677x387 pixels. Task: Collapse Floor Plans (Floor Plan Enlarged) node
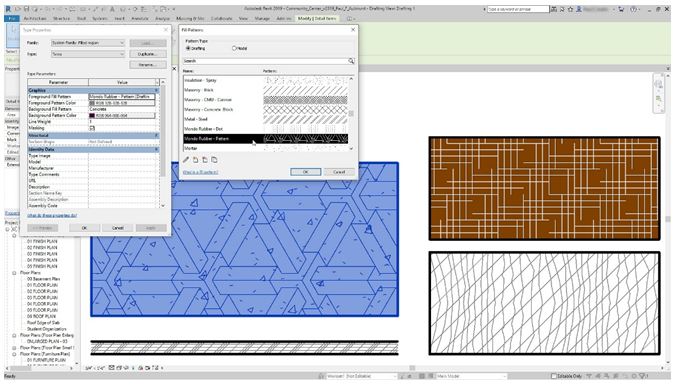[x=14, y=335]
